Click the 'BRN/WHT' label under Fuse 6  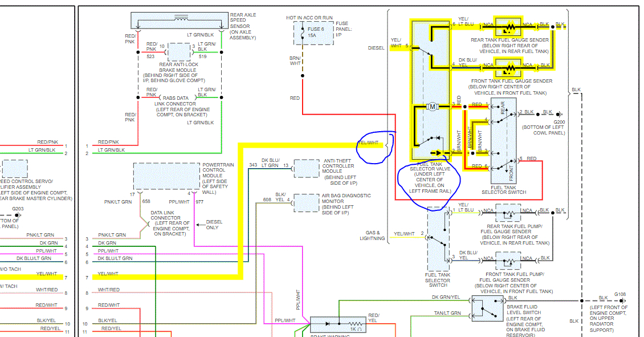(x=295, y=61)
